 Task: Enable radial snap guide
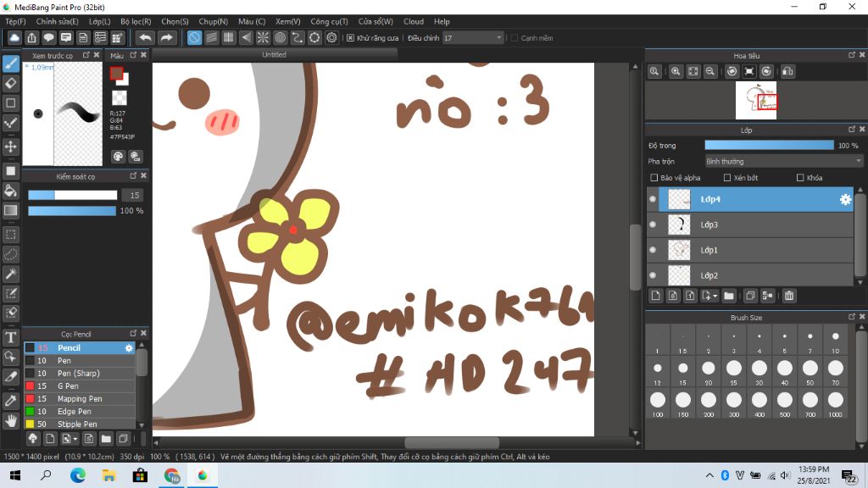[x=263, y=37]
